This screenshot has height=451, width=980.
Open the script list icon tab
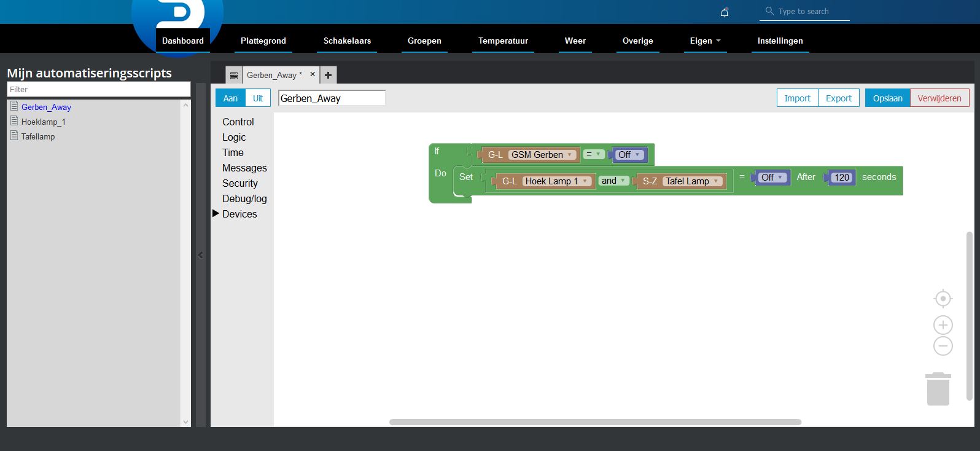coord(234,76)
